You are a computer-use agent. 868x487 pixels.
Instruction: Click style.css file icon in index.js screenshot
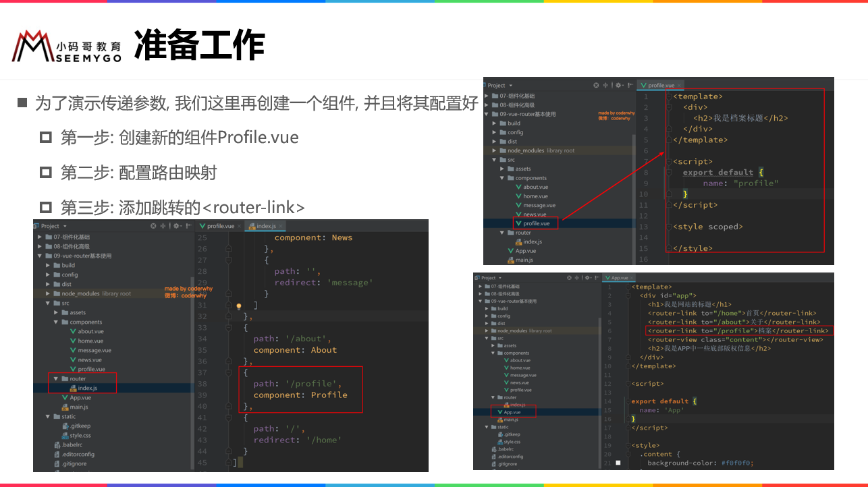tap(65, 436)
